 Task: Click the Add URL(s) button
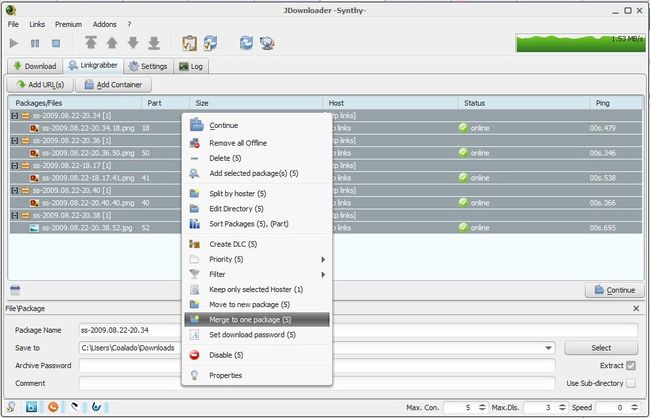click(x=40, y=85)
